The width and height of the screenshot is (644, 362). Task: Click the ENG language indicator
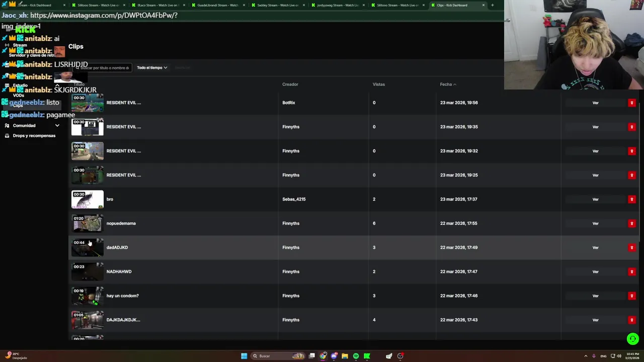click(603, 356)
